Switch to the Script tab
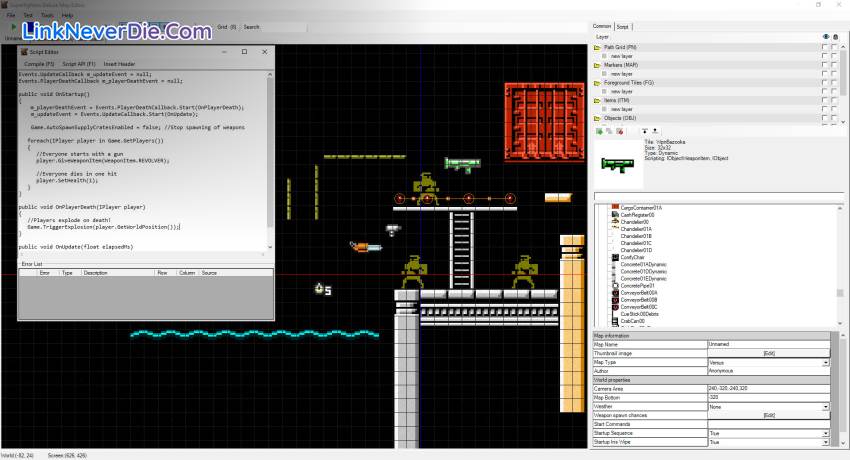The width and height of the screenshot is (850, 460). (x=623, y=27)
